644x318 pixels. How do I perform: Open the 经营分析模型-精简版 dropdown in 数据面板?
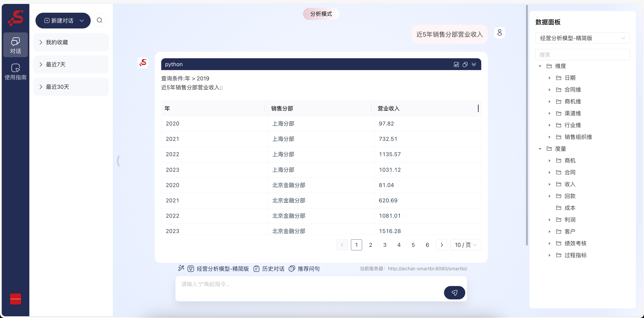582,38
